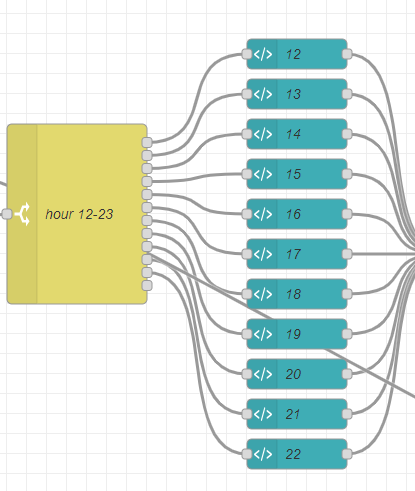Click the output port of node 17
This screenshot has width=415, height=491.
pos(347,254)
